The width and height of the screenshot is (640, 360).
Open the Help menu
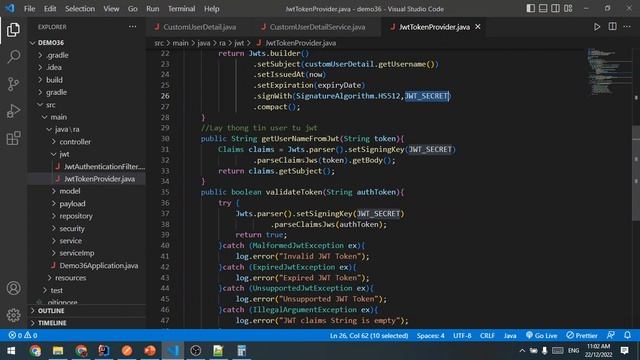click(x=211, y=9)
